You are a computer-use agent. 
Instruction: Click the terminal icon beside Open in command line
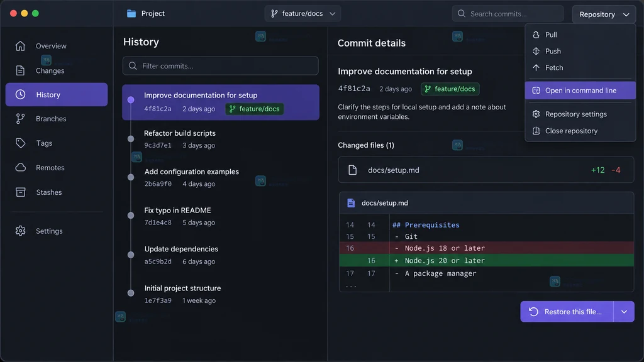(x=536, y=90)
